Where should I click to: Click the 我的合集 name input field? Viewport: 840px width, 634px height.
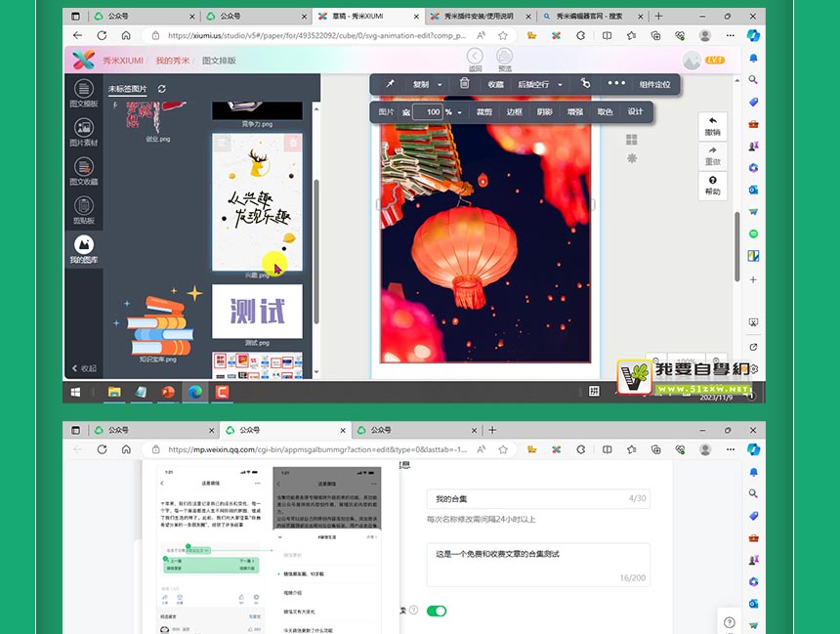pyautogui.click(x=538, y=498)
